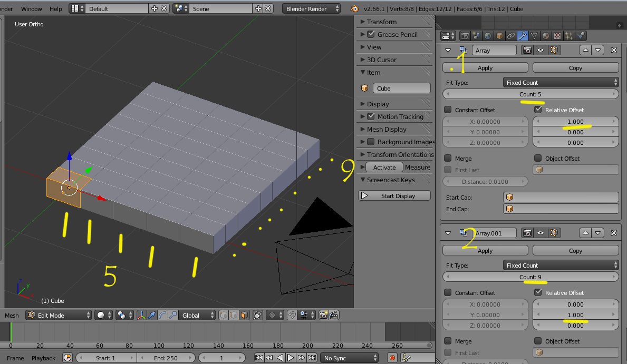Toggle render visibility of Array modifier
The width and height of the screenshot is (627, 364).
click(x=527, y=51)
